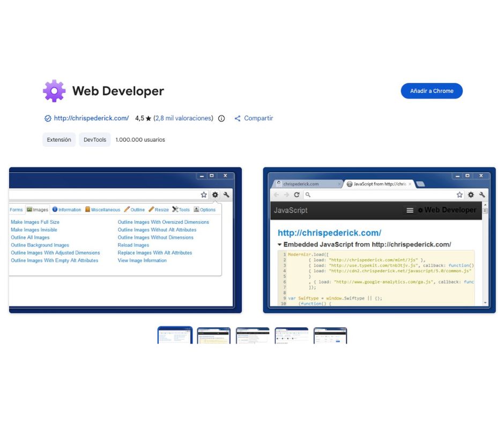This screenshot has width=504, height=423.
Task: Click the hamburger menu icon next to Web Developer
Action: [411, 209]
